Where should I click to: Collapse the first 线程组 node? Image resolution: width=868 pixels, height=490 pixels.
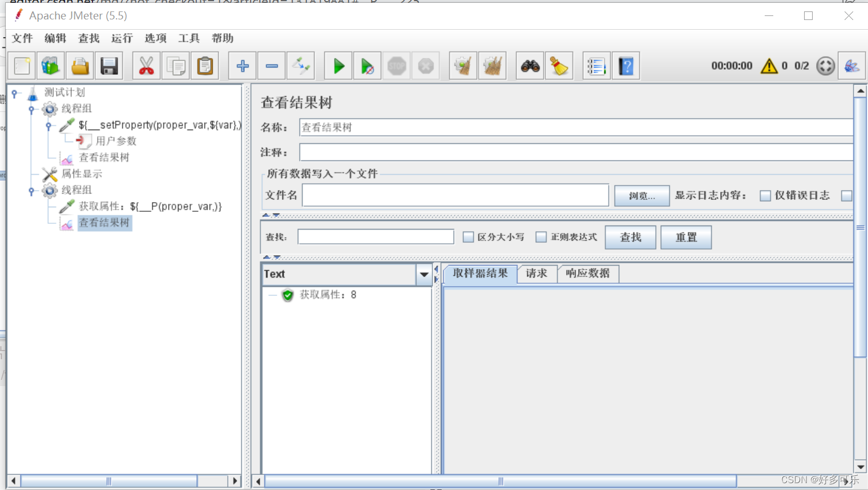coord(31,109)
